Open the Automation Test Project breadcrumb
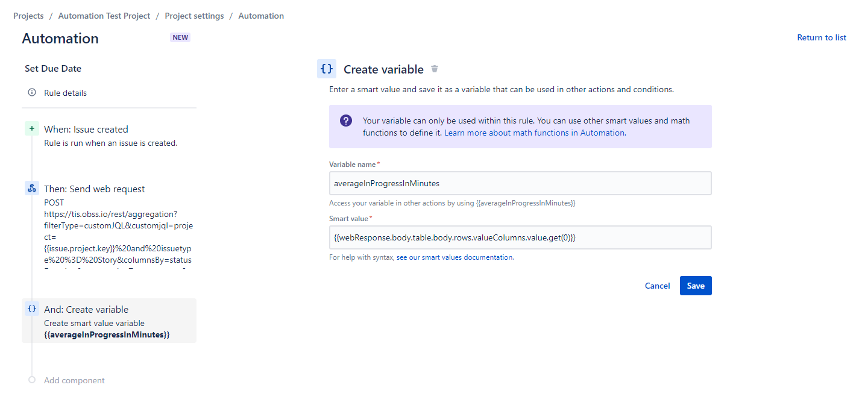 [x=104, y=16]
